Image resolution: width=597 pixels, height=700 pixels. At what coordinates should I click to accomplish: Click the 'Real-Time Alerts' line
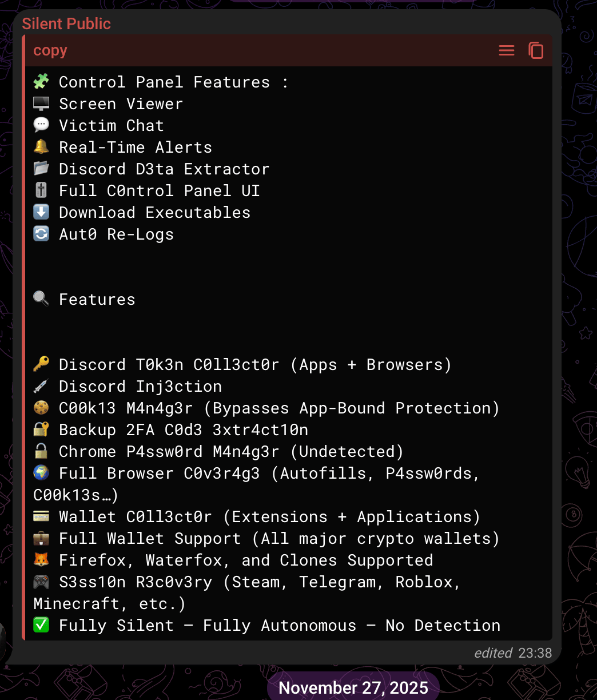point(136,148)
